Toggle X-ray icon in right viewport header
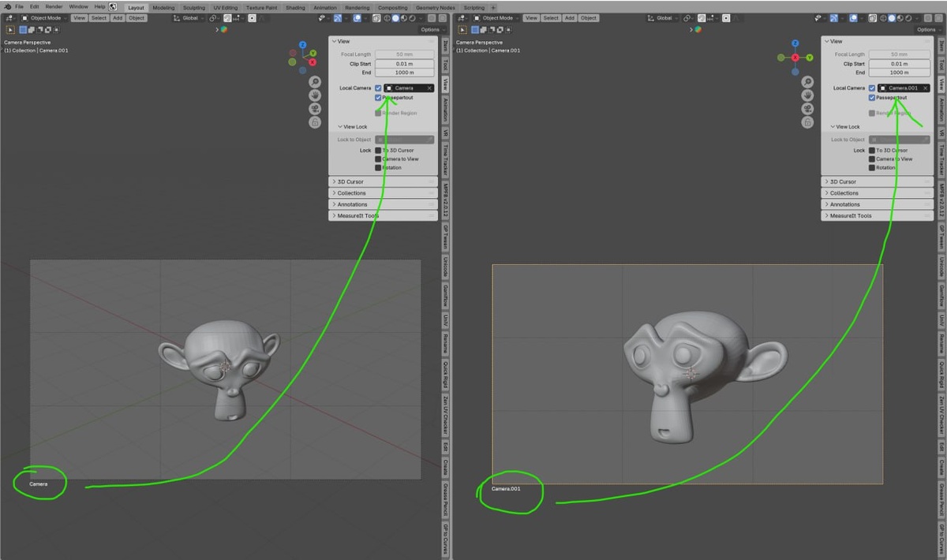This screenshot has height=560, width=947. 872,17
